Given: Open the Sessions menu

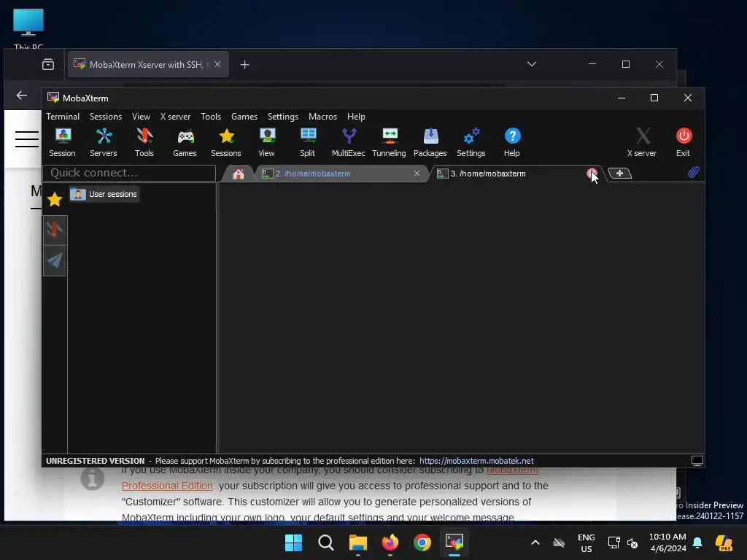Looking at the screenshot, I should tap(106, 117).
